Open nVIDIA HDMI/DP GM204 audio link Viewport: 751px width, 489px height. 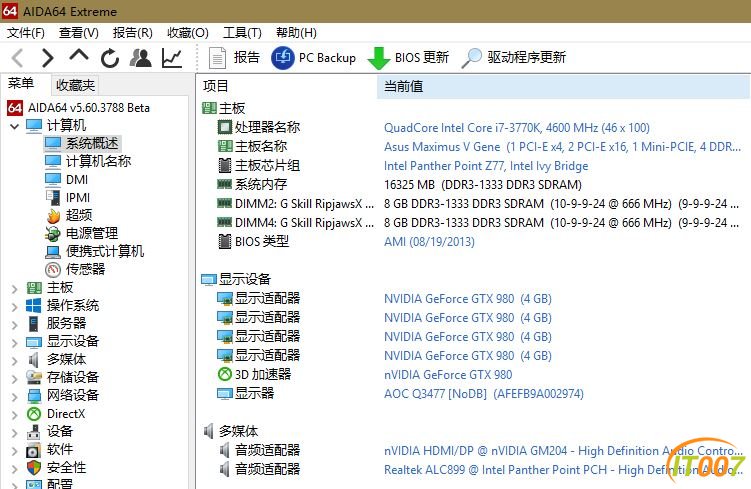pos(563,451)
